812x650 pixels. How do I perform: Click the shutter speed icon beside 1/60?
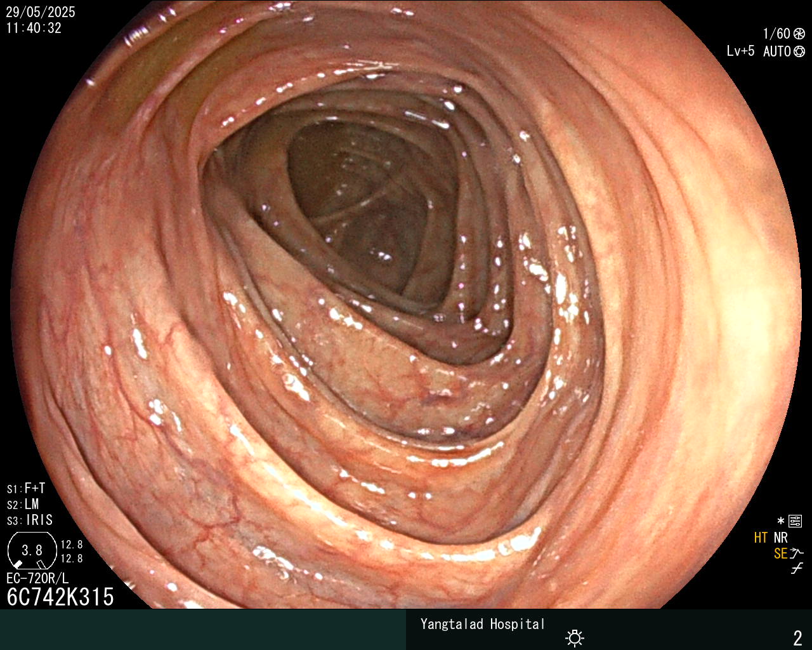(x=799, y=34)
